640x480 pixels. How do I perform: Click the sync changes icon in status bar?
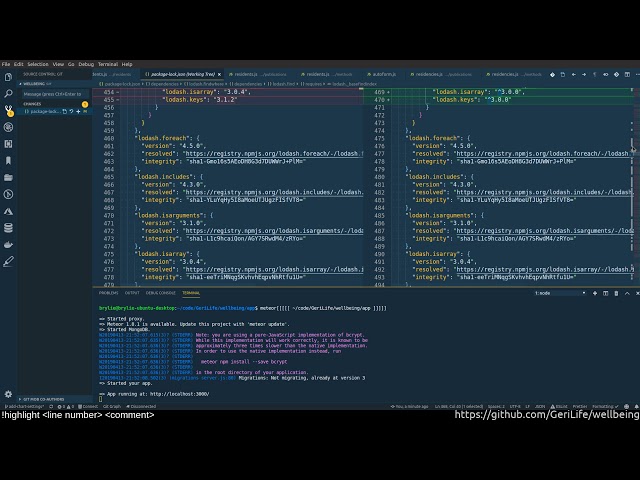click(x=51, y=407)
